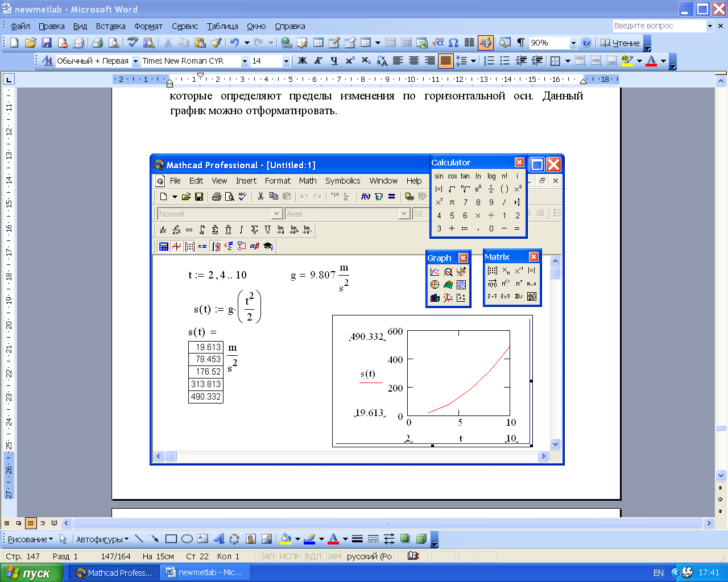Activate the Format Painter brush

(x=216, y=43)
